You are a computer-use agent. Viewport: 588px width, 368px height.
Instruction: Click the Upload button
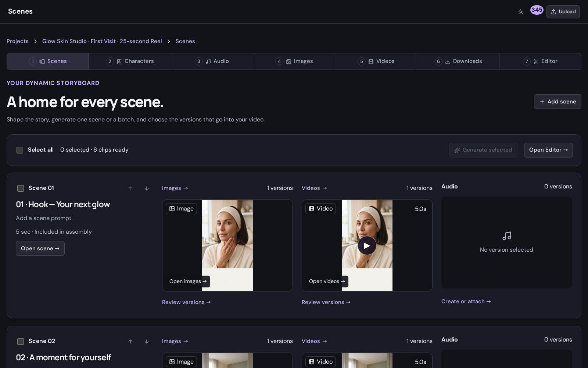tap(563, 12)
